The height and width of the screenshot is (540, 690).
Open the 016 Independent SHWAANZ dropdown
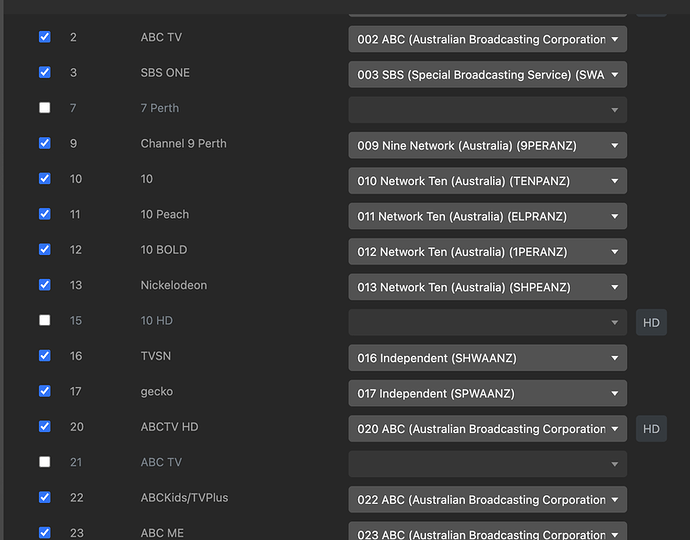pyautogui.click(x=488, y=358)
